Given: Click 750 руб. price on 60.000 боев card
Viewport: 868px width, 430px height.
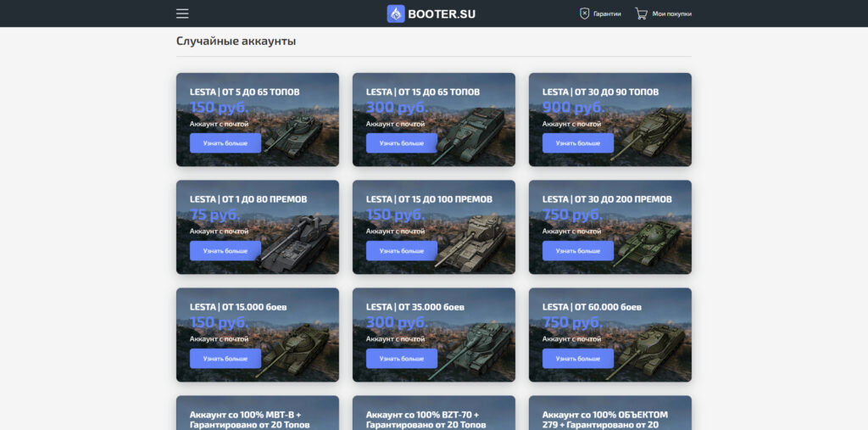Looking at the screenshot, I should coord(572,322).
